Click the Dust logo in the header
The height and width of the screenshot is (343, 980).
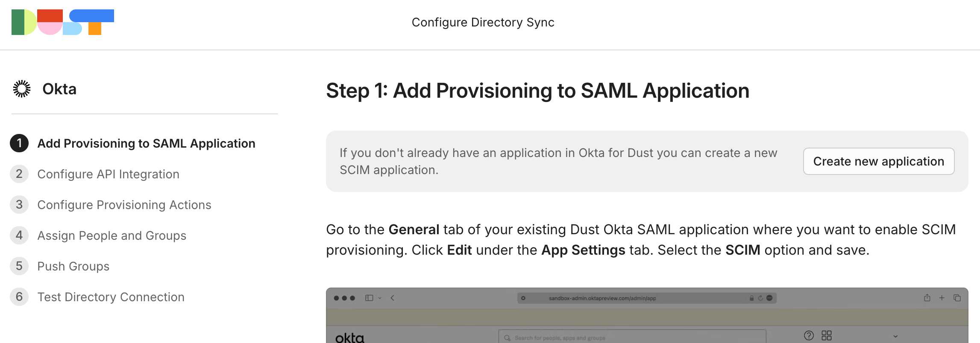click(x=63, y=22)
